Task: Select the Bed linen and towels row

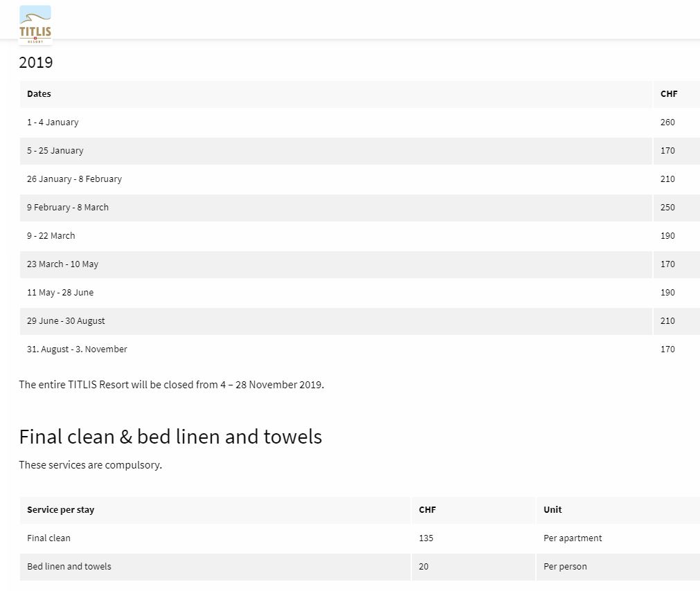Action: point(69,567)
